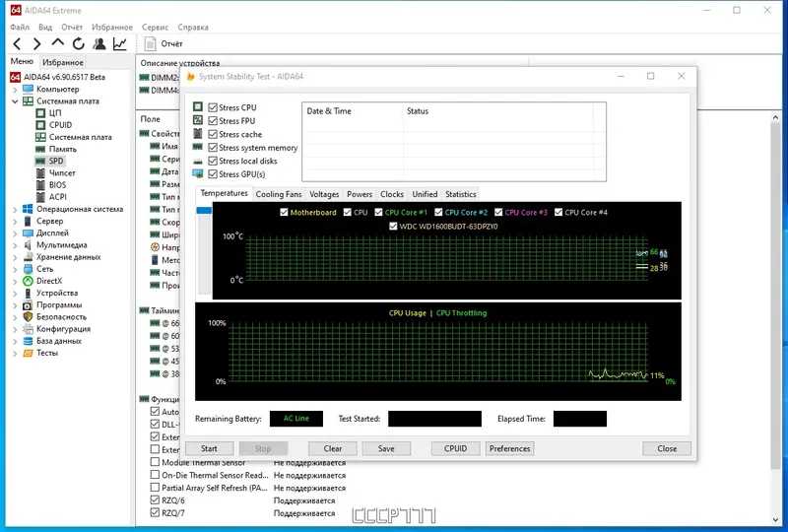Select DIMM2 row in device description list
This screenshot has width=788, height=532.
coord(159,78)
